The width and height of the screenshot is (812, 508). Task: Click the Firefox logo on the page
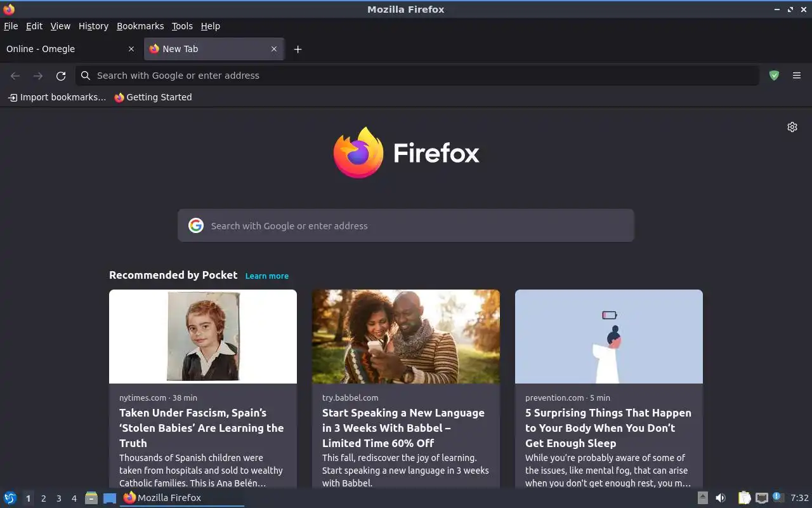point(406,152)
